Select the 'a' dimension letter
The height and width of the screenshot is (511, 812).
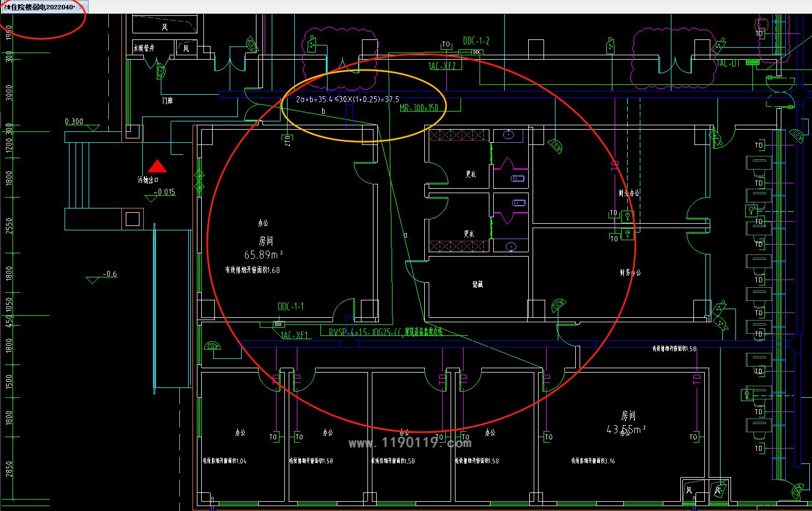(405, 235)
